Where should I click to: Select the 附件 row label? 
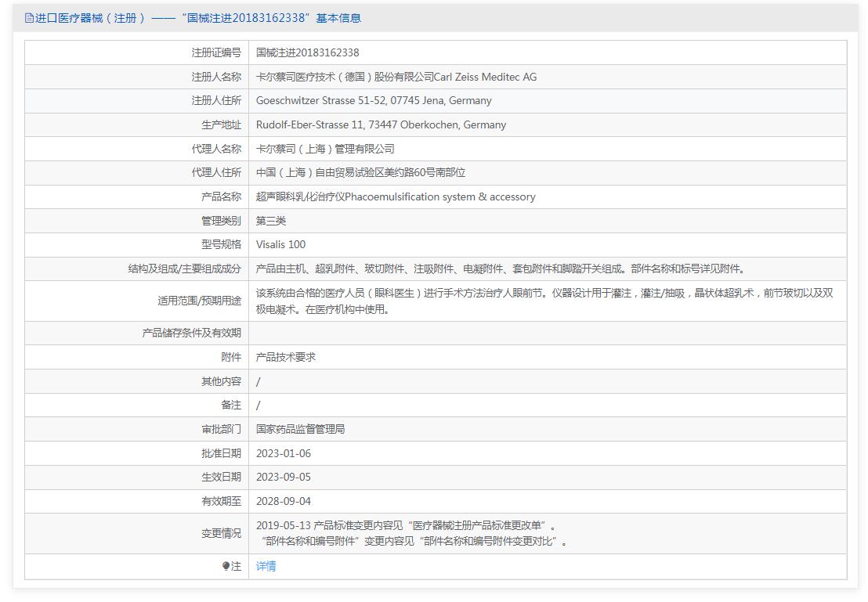point(231,358)
